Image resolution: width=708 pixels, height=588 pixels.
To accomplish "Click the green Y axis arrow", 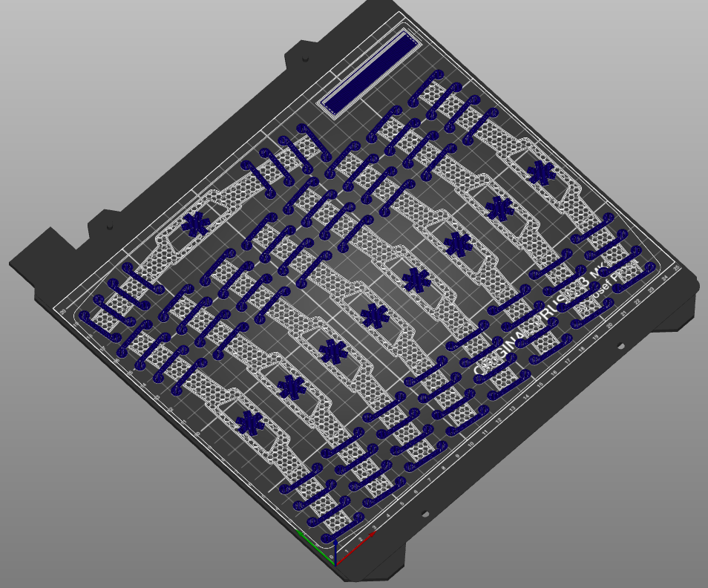I will (315, 547).
